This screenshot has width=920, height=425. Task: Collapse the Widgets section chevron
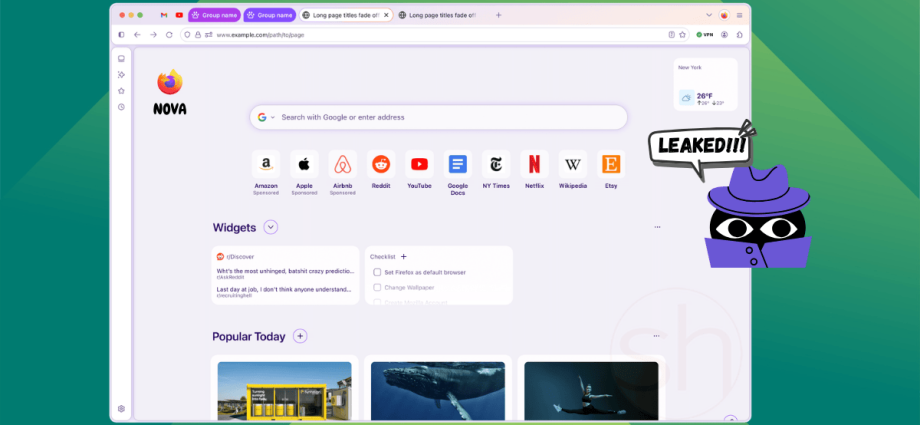tap(270, 227)
